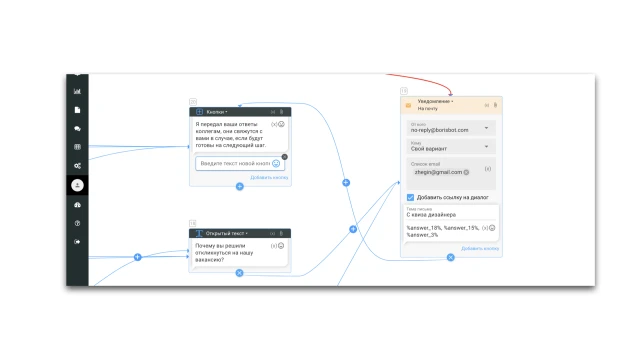Screen dimensions: 640x360
Task: Delete the new button field in Кнопки node
Action: 284,157
